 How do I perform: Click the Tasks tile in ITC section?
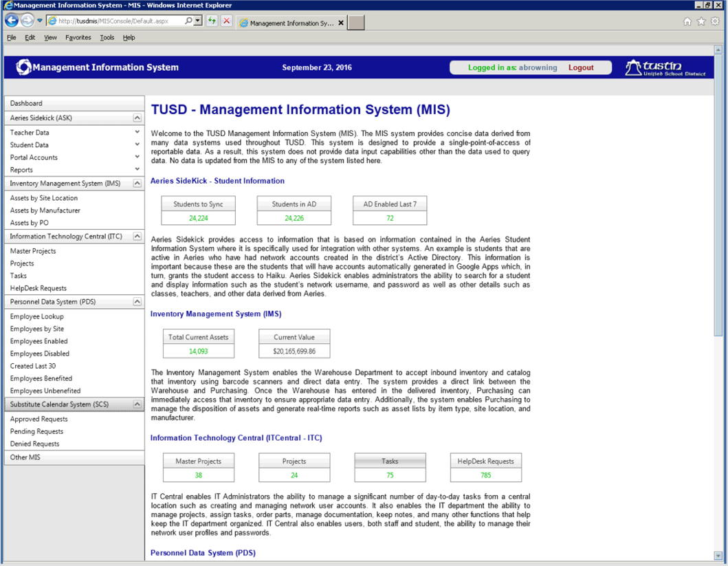390,468
